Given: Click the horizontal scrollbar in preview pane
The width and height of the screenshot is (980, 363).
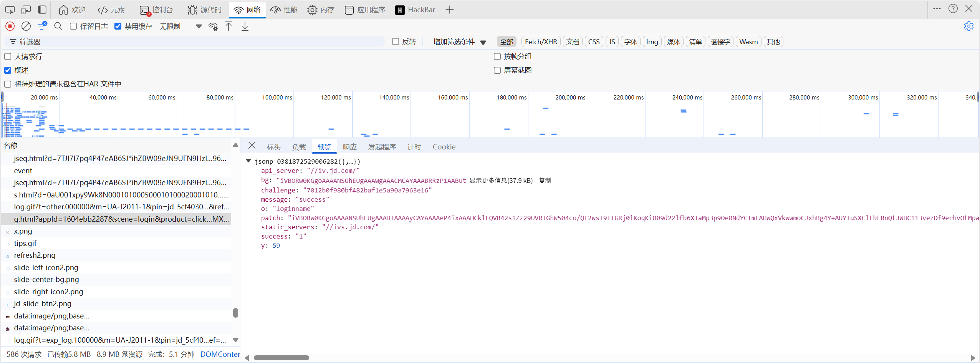Looking at the screenshot, I should pos(281,358).
